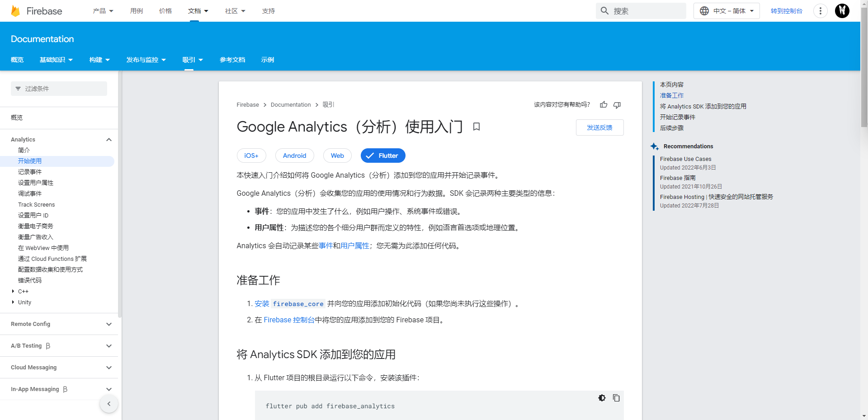Click the filter icon in sidebar
The height and width of the screenshot is (420, 868).
pos(18,89)
